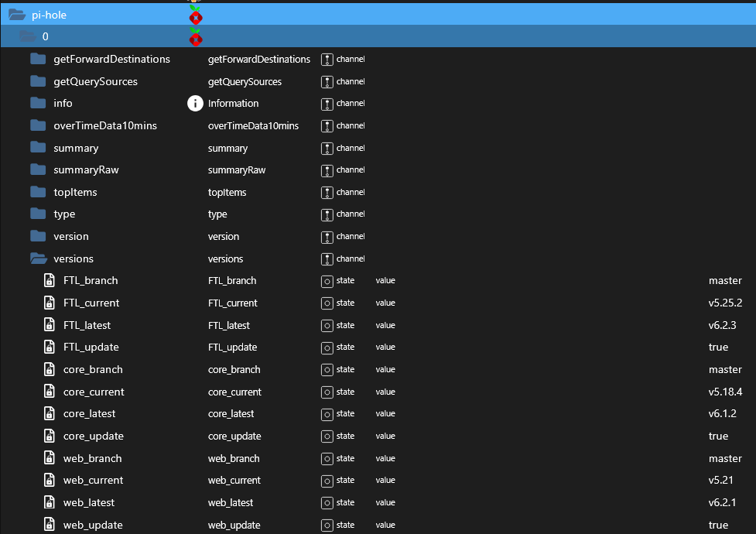Image resolution: width=756 pixels, height=534 pixels.
Task: Click channel type icon in versions row
Action: (327, 259)
